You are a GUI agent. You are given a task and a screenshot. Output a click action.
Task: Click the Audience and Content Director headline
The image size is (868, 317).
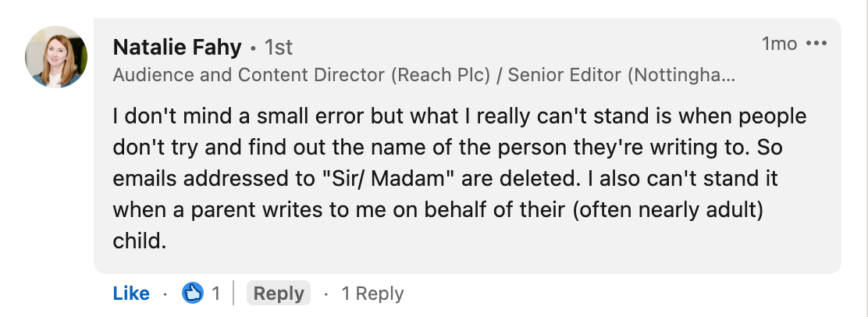(248, 76)
